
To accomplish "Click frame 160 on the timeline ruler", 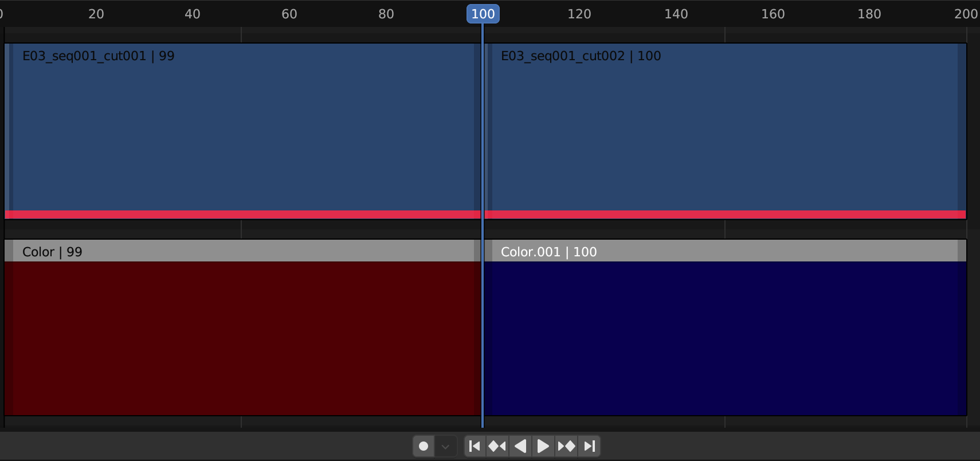I will pyautogui.click(x=773, y=14).
